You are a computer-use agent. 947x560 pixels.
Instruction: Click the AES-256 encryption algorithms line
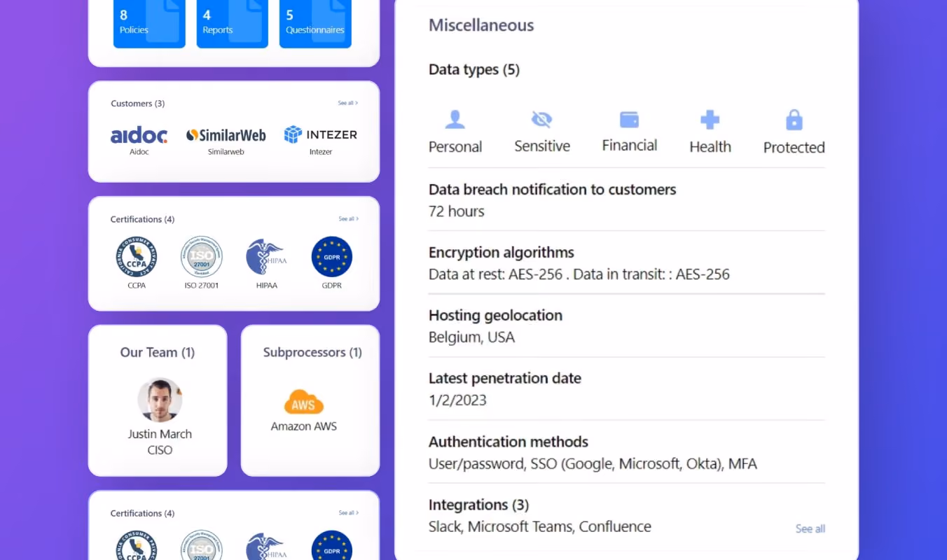pyautogui.click(x=579, y=274)
